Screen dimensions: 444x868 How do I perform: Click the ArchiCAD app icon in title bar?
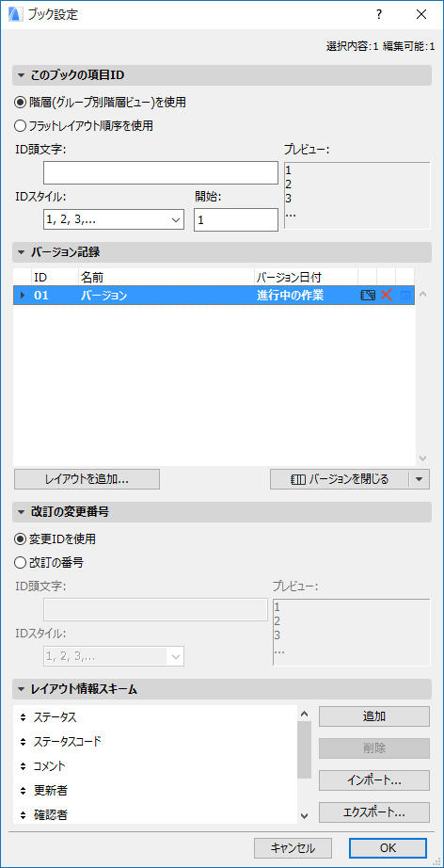click(15, 15)
